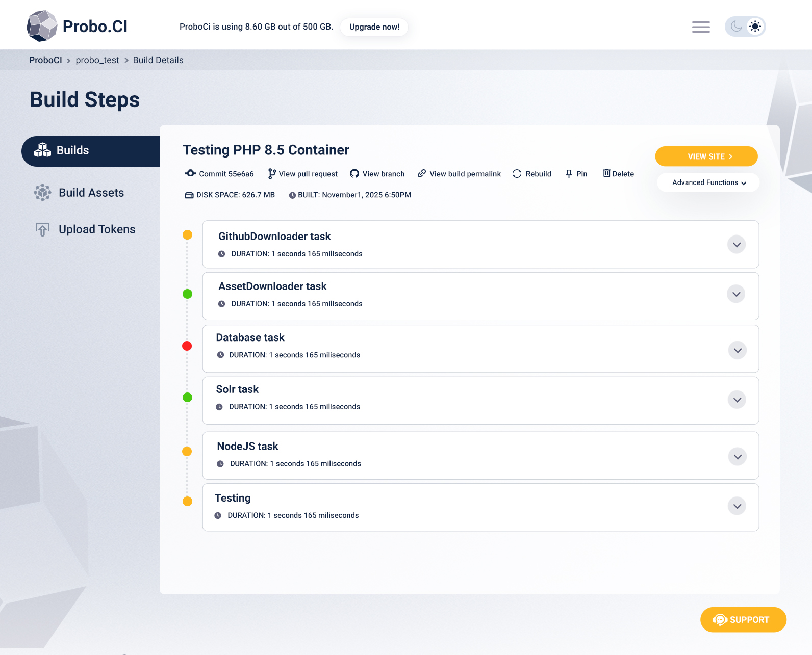
Task: Click the duration clock icon in Database task
Action: 220,355
